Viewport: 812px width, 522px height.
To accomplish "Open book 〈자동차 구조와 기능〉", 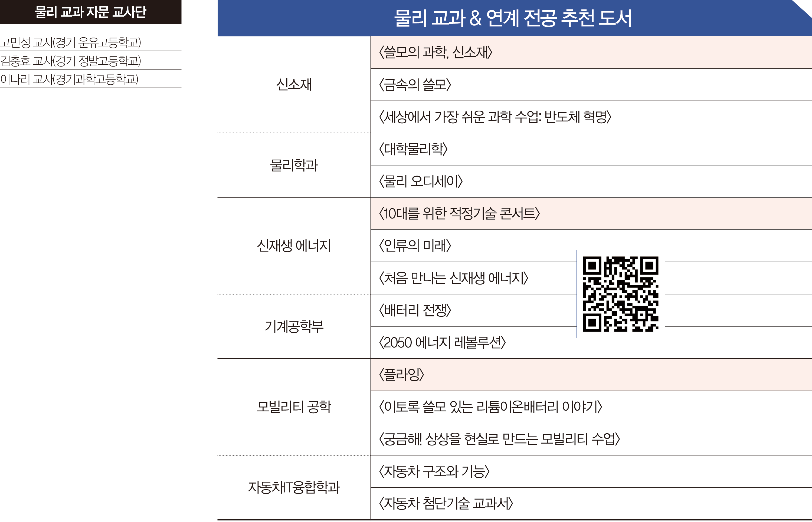I will click(434, 471).
